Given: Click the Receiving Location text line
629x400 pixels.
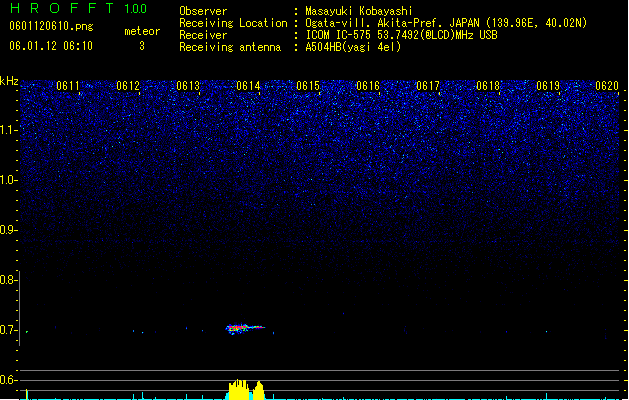Looking at the screenshot, I should point(383,23).
